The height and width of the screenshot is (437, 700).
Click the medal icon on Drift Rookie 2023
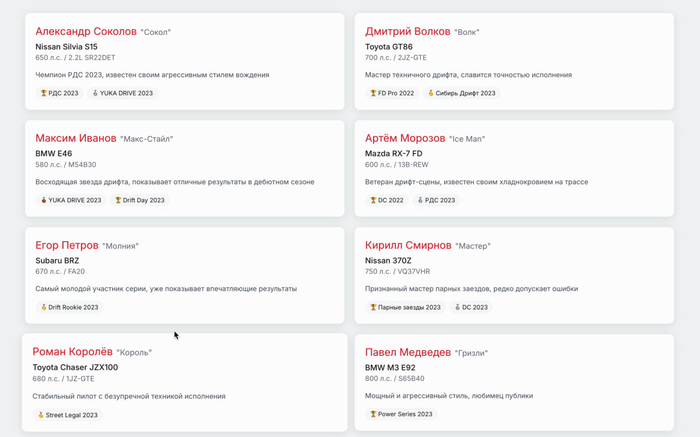(44, 307)
